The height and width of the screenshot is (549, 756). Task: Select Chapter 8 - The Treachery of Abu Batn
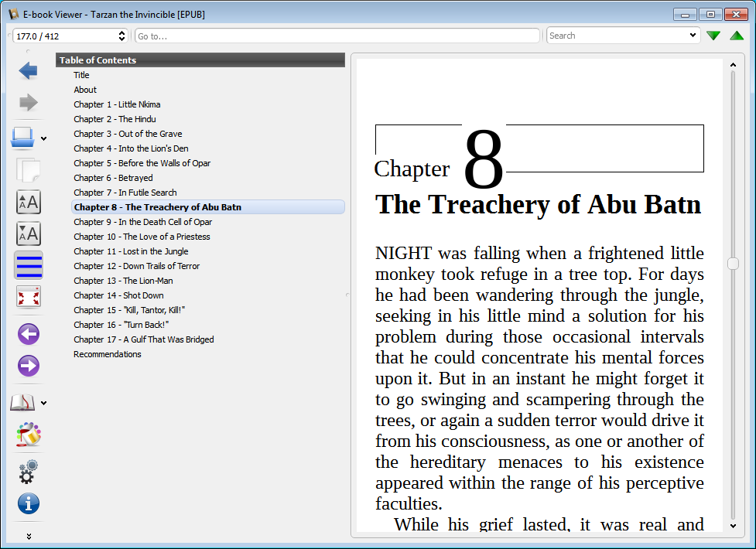pos(208,207)
